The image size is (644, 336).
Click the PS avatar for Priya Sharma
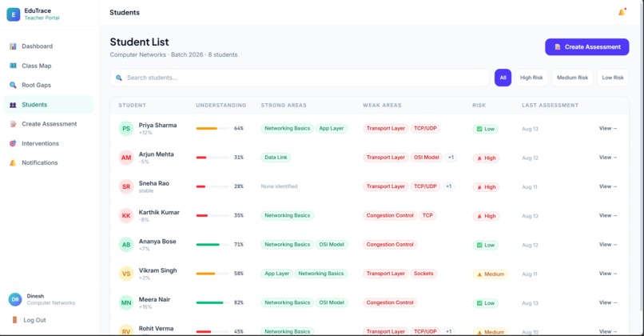click(126, 129)
